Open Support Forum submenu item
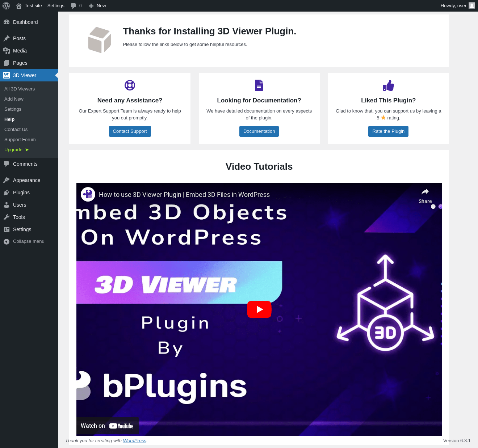Image resolution: width=478 pixels, height=448 pixels. (x=20, y=139)
